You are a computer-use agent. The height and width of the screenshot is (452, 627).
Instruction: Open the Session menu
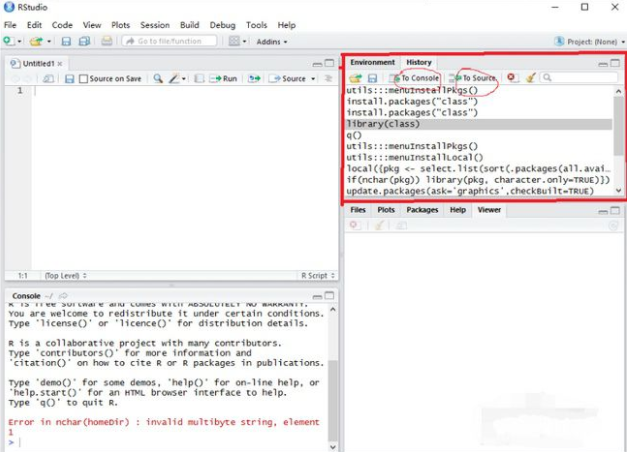(x=154, y=24)
